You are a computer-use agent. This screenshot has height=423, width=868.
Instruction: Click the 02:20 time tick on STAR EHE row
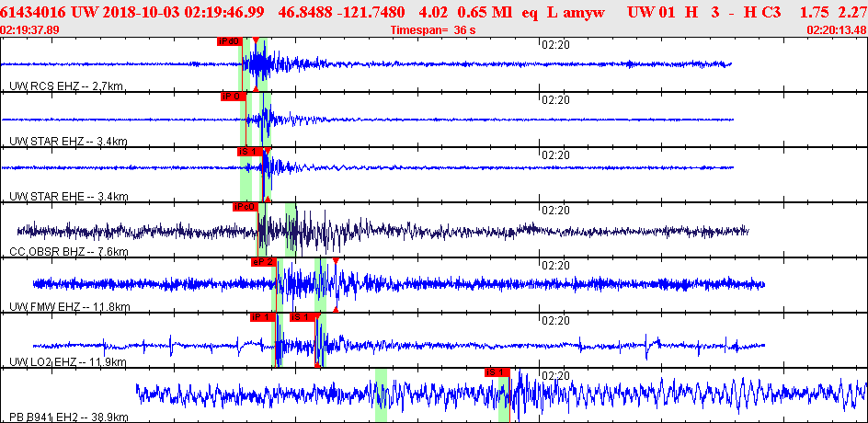(x=555, y=155)
